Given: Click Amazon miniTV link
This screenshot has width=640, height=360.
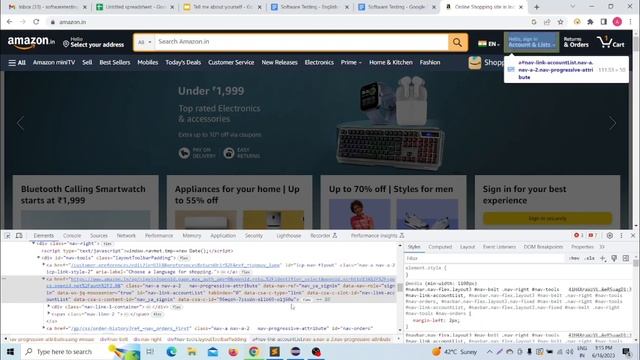Looking at the screenshot, I should click(x=54, y=62).
